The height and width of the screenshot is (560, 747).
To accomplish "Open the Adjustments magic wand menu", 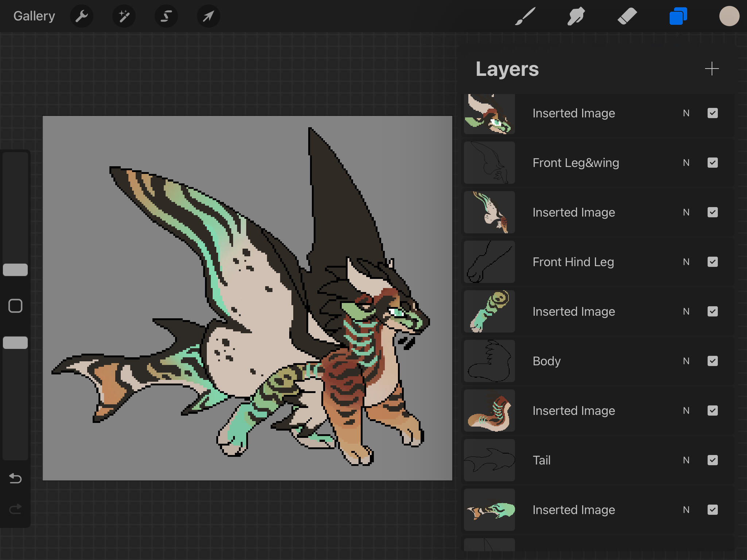I will (124, 16).
